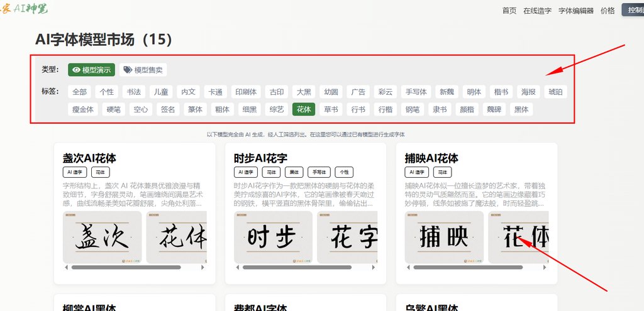This screenshot has width=644, height=311.
Task: Click right scroll arrow under 盏次 previews
Action: coord(203,267)
